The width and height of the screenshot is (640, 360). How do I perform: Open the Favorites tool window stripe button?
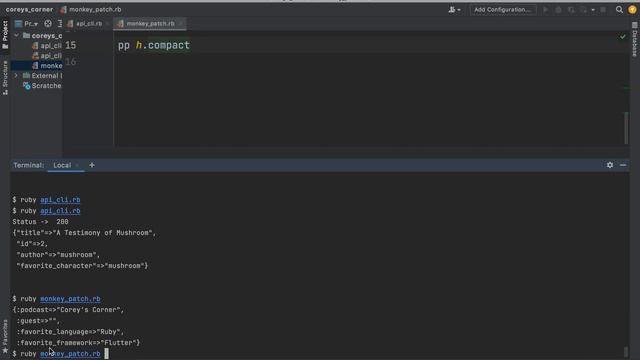[5, 336]
